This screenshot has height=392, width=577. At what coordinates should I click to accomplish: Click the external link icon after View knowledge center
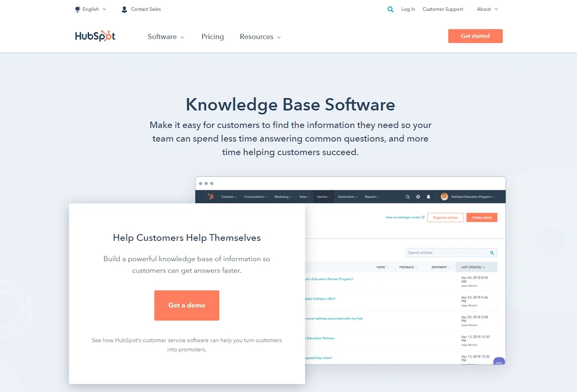(423, 217)
